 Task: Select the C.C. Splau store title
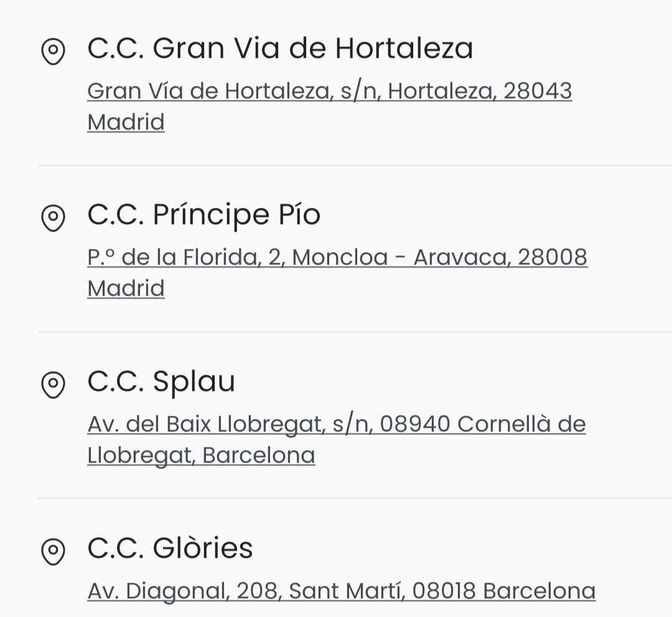(161, 381)
